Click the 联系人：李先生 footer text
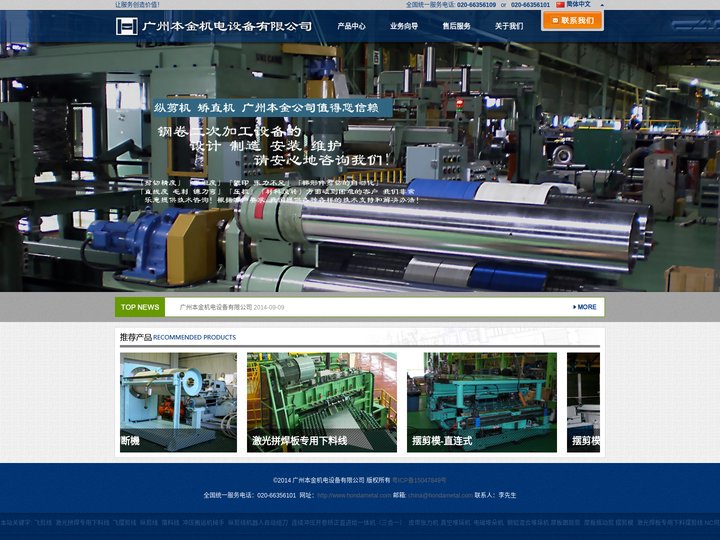 [495, 495]
